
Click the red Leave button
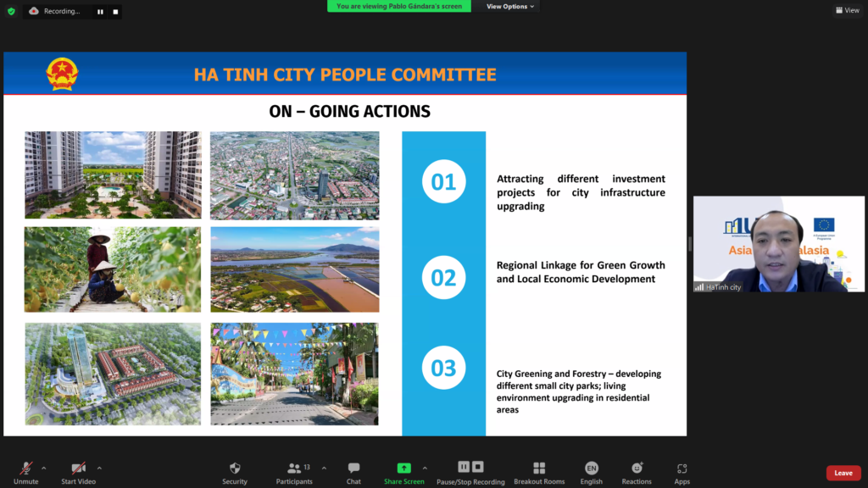pyautogui.click(x=843, y=473)
